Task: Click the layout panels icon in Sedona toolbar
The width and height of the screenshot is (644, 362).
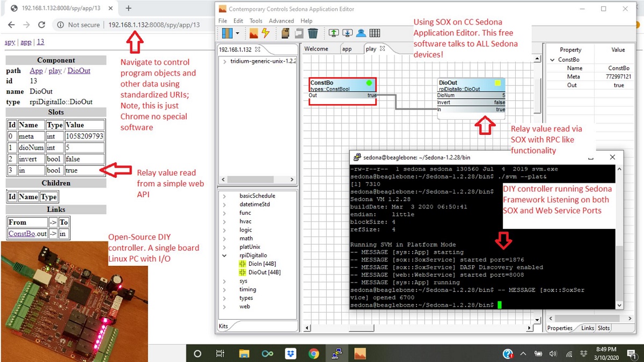Action: (227, 33)
